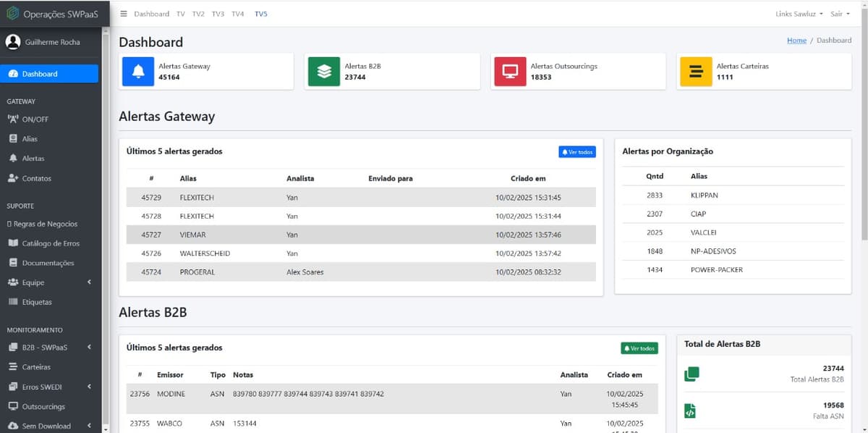The height and width of the screenshot is (433, 868).
Task: Click the B2B - SWPaaS copy icon
Action: (13, 348)
